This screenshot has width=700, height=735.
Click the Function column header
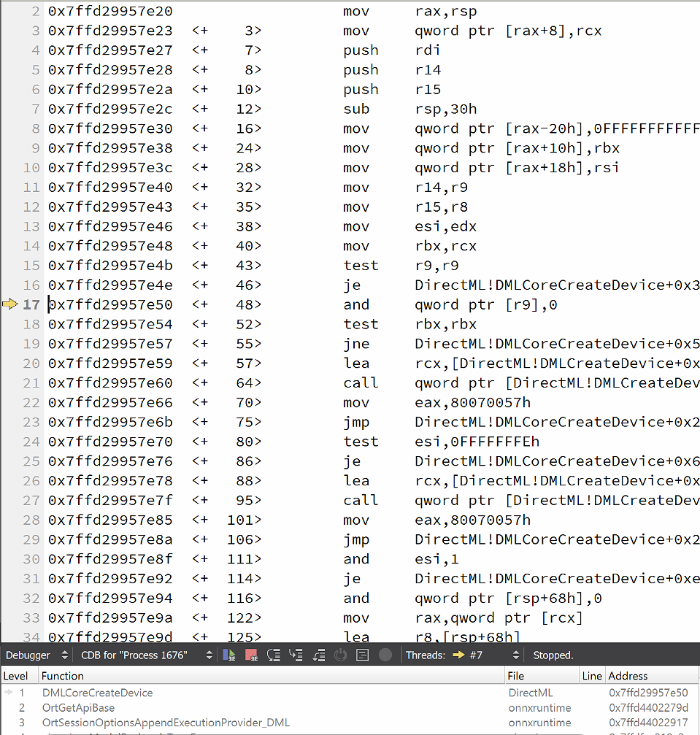(x=63, y=676)
